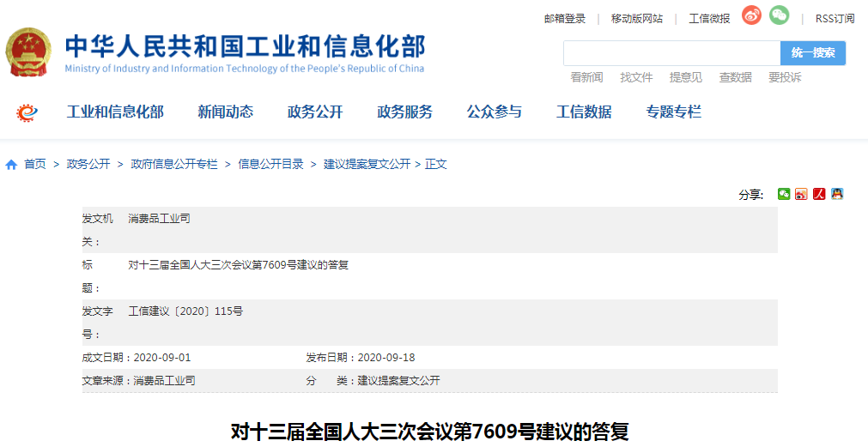Viewport: 868px width, 447px height.
Task: Click the search input field
Action: 672,53
